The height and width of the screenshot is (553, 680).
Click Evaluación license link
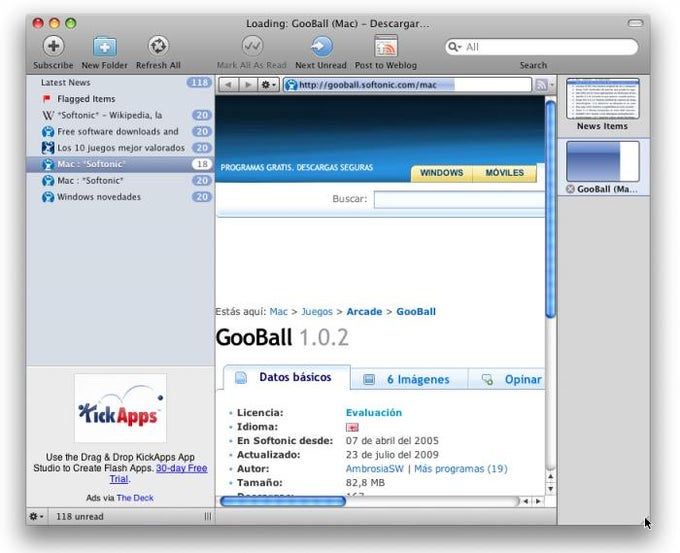click(x=374, y=412)
